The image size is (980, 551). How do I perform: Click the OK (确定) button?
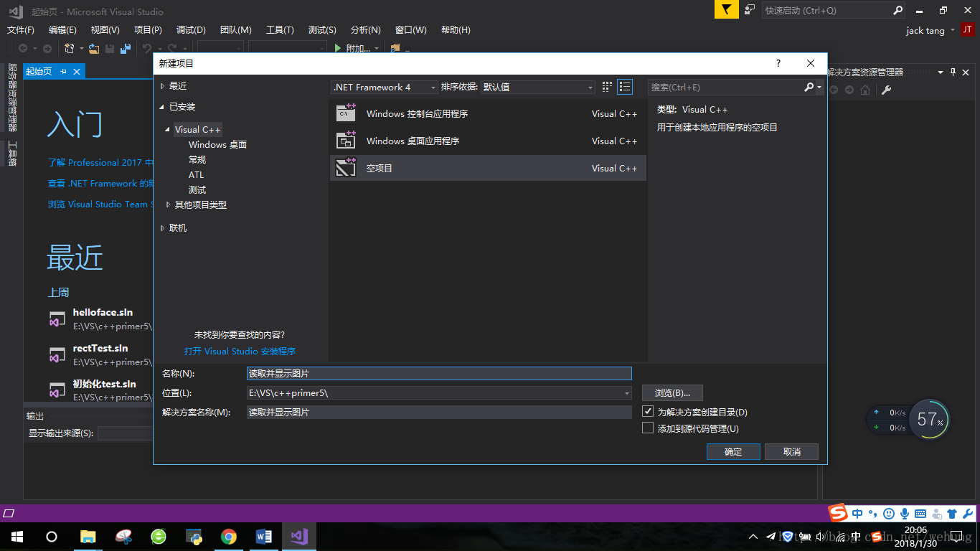pos(733,451)
